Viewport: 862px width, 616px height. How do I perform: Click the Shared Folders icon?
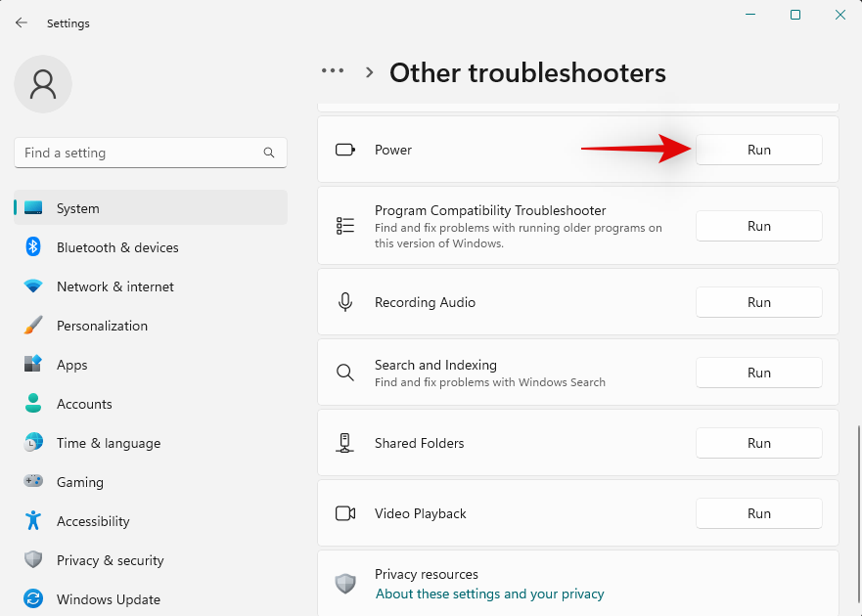pos(344,443)
